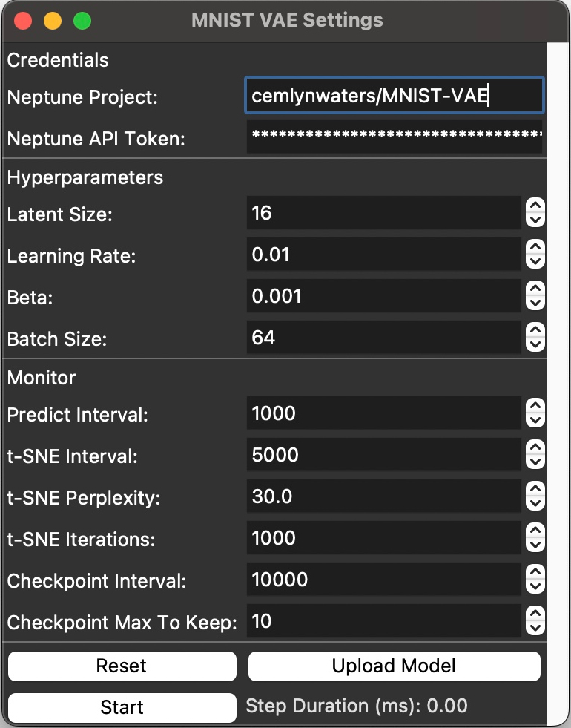Increase Batch Size using up arrow
Screen dimensions: 571x728
(535, 330)
